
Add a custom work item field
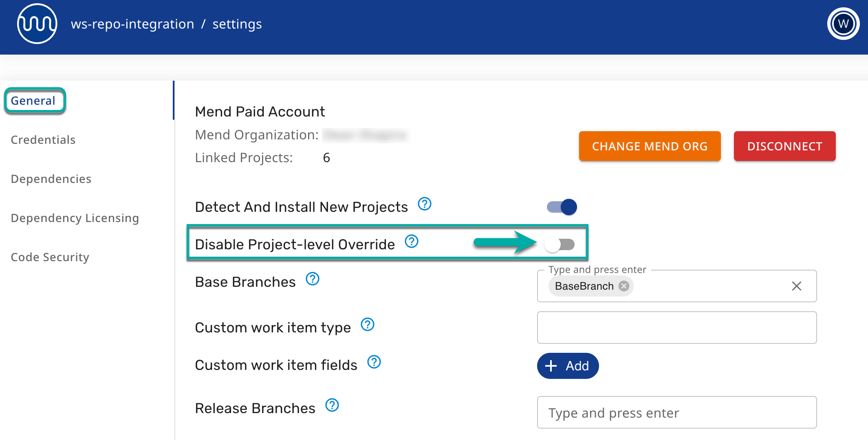point(568,366)
